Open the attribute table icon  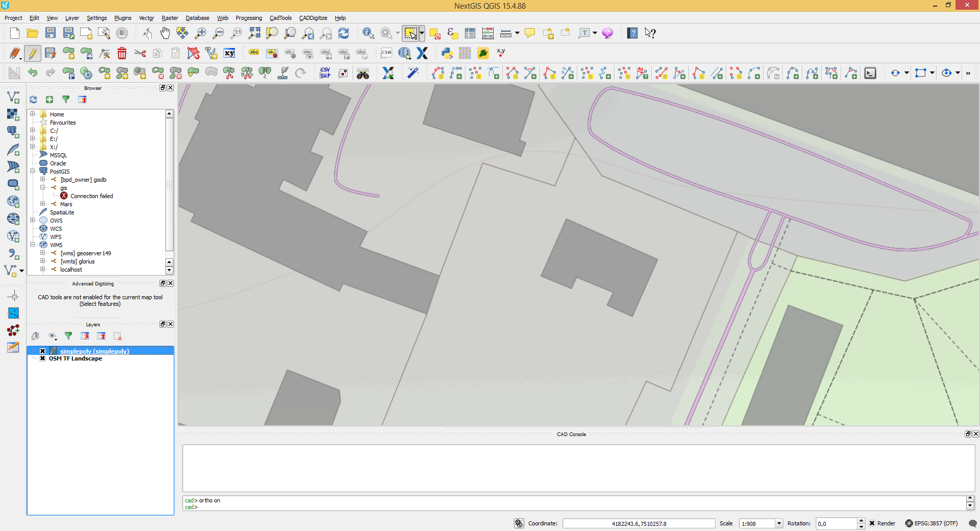pyautogui.click(x=470, y=33)
